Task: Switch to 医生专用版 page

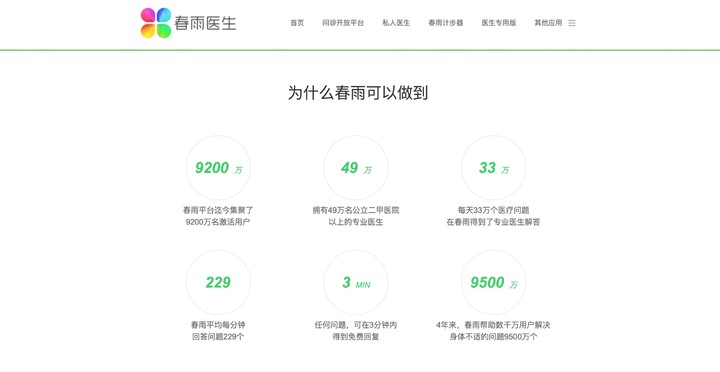Action: (x=499, y=23)
